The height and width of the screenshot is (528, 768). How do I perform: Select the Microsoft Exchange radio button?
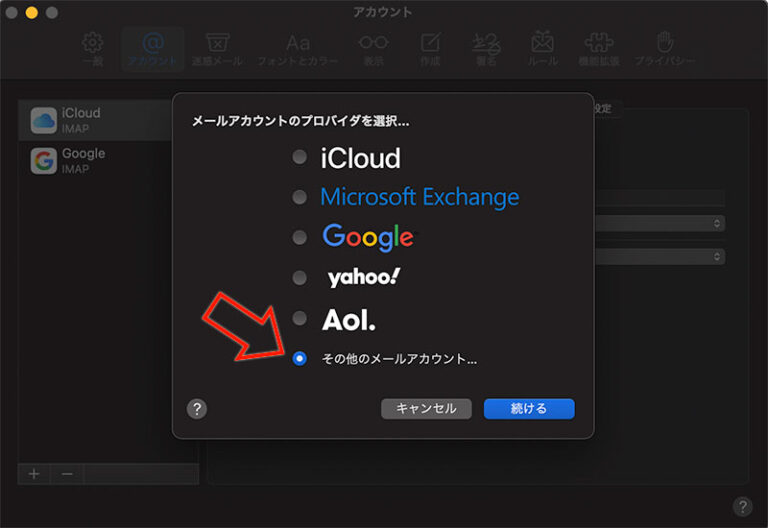point(299,197)
